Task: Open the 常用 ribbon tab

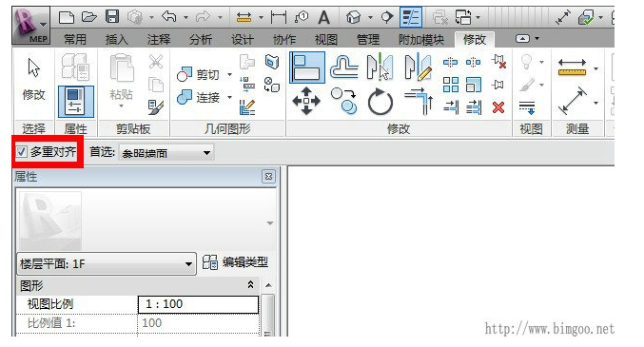Action: tap(75, 40)
